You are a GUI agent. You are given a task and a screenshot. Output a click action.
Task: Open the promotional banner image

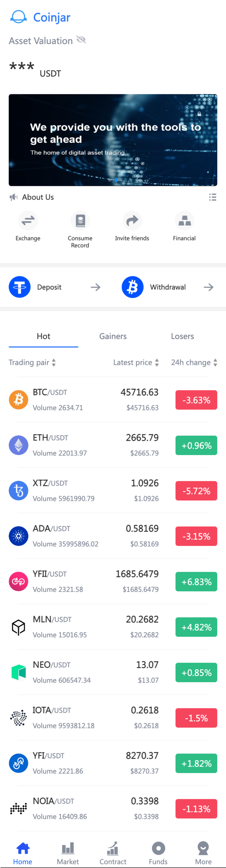tap(113, 140)
